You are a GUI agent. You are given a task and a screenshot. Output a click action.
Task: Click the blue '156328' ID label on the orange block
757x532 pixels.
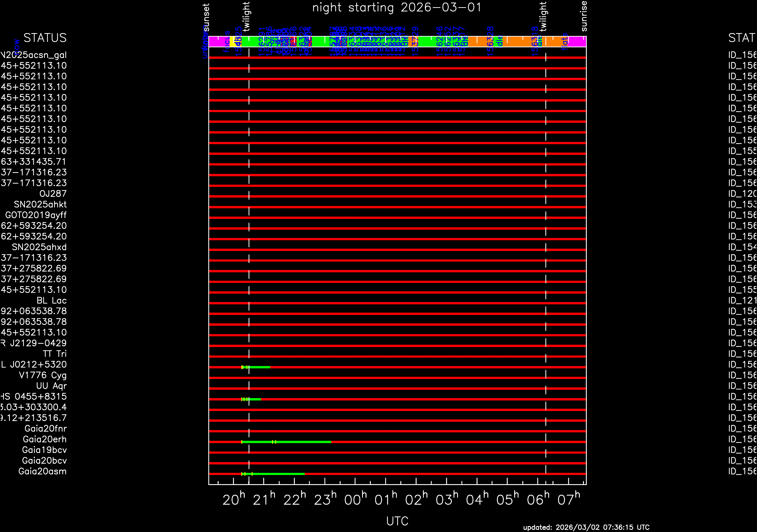point(490,41)
